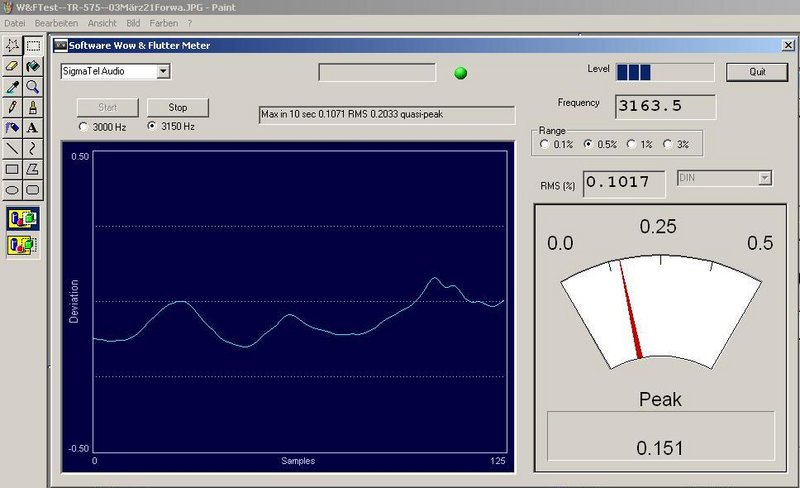
Task: Set range to 3%
Action: coord(667,144)
